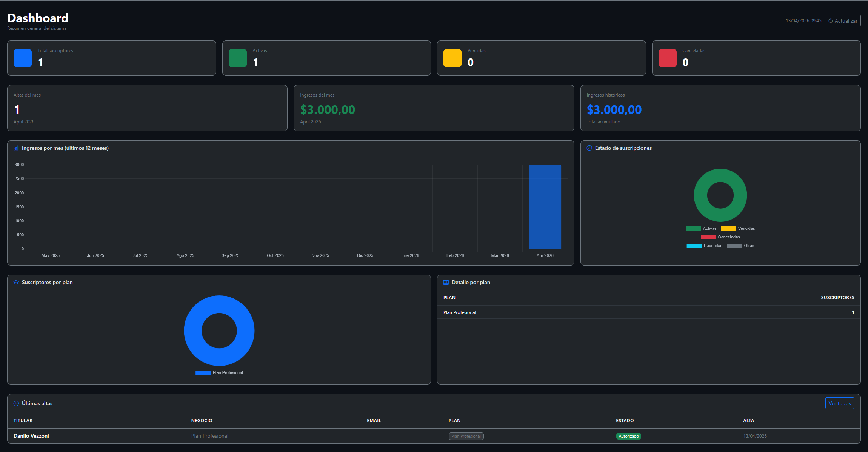Toggle the Plan Profesional chart legend
868x452 pixels.
point(219,372)
